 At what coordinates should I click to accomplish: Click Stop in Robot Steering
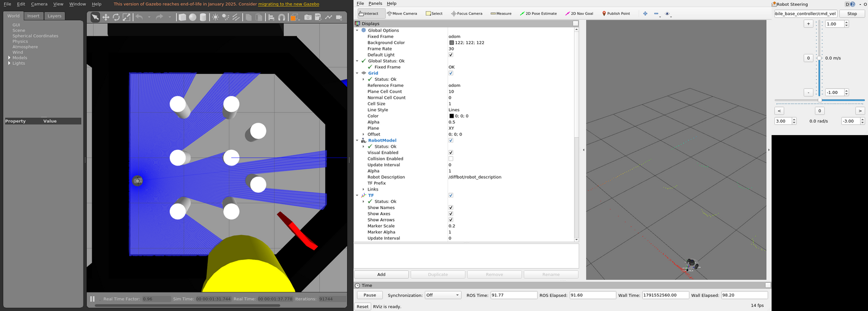click(852, 14)
